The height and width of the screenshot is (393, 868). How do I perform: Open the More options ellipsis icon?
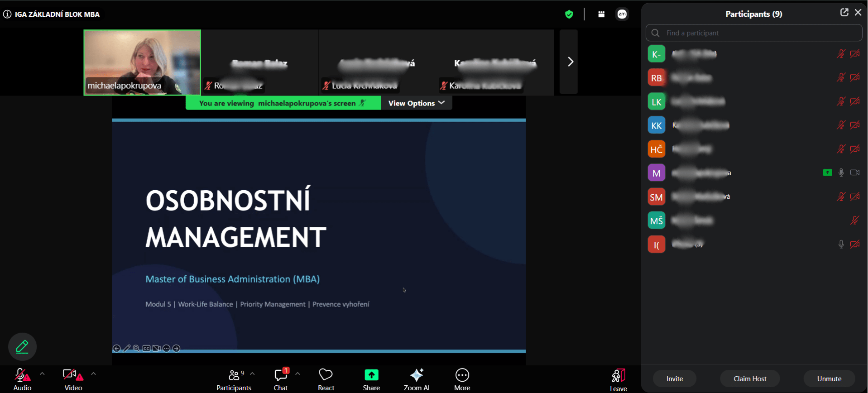pos(462,375)
